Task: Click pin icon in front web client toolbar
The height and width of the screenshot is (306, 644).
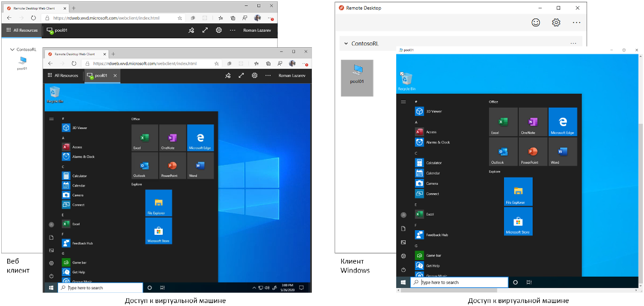Action: (x=227, y=75)
